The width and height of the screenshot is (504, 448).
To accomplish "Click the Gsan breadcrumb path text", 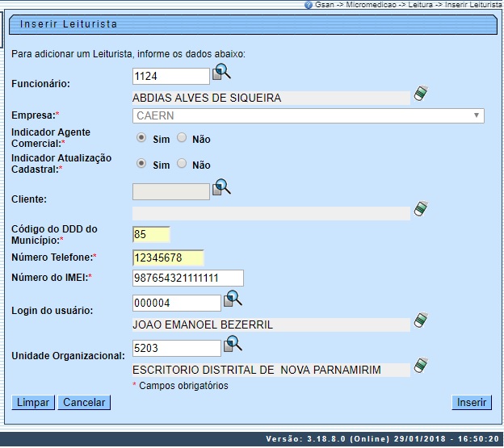I will (x=408, y=5).
